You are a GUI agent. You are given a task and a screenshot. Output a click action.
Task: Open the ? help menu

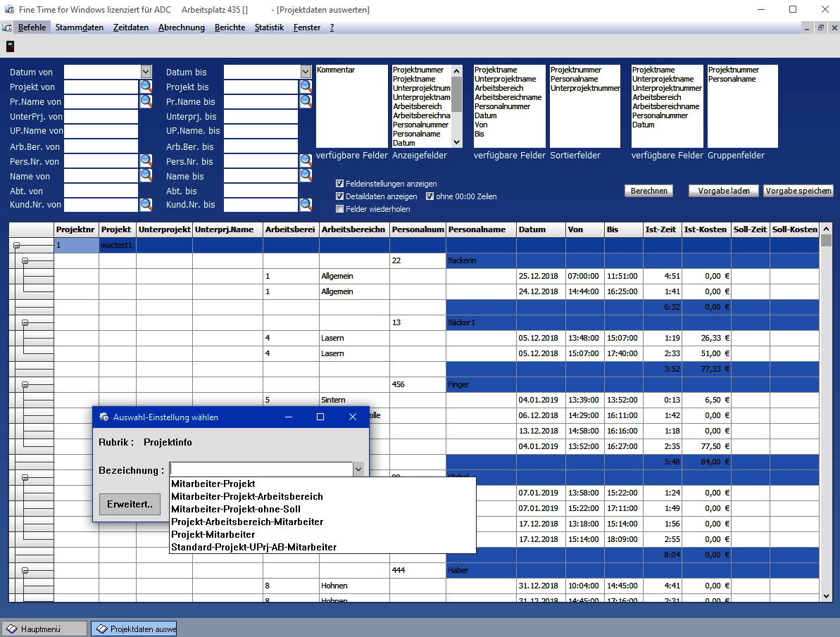[332, 27]
